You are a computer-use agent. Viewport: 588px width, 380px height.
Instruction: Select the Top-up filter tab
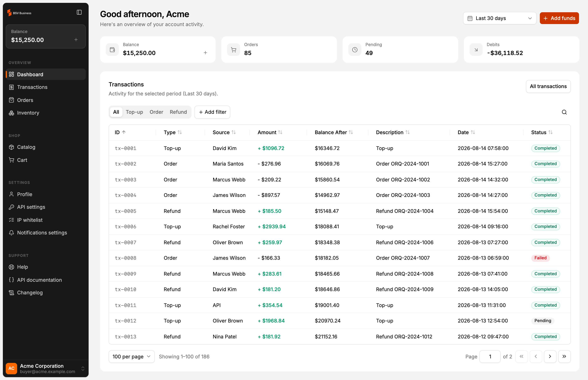click(134, 112)
